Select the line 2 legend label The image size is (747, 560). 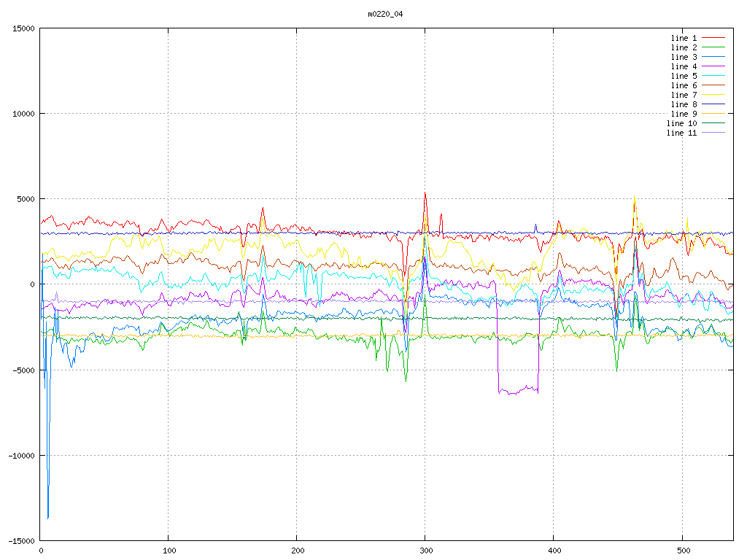click(684, 47)
